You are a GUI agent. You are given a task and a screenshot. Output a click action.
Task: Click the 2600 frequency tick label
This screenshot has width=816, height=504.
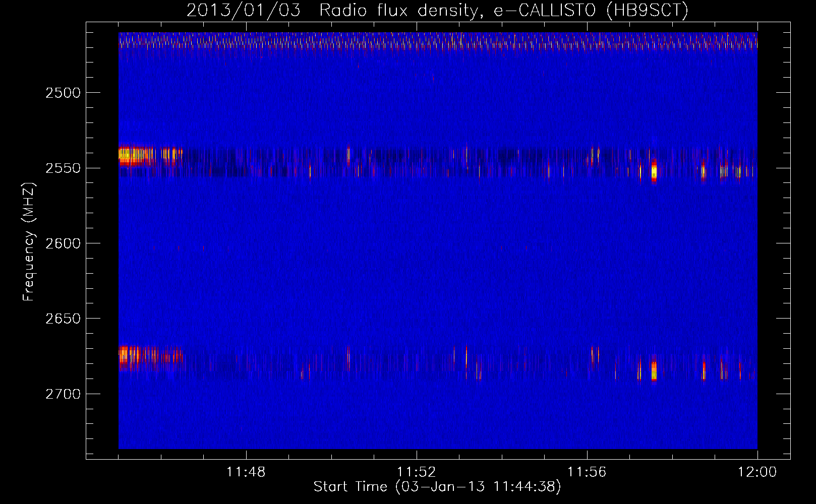pos(63,243)
